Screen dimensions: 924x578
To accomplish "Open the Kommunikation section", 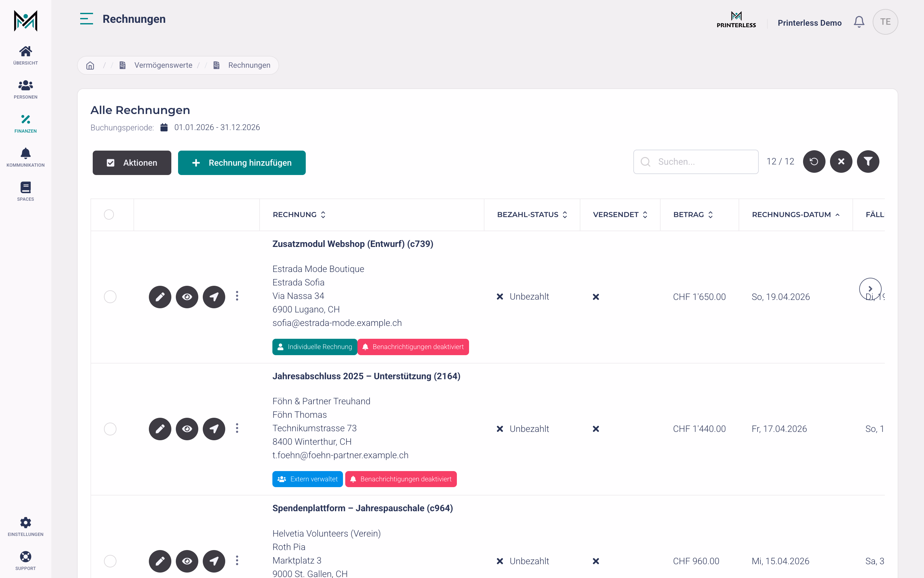I will 26,157.
